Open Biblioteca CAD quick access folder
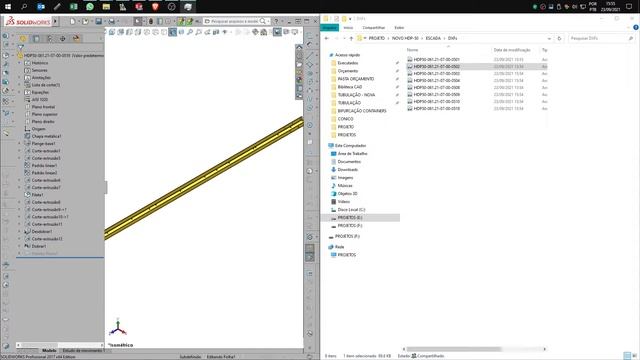 point(349,87)
